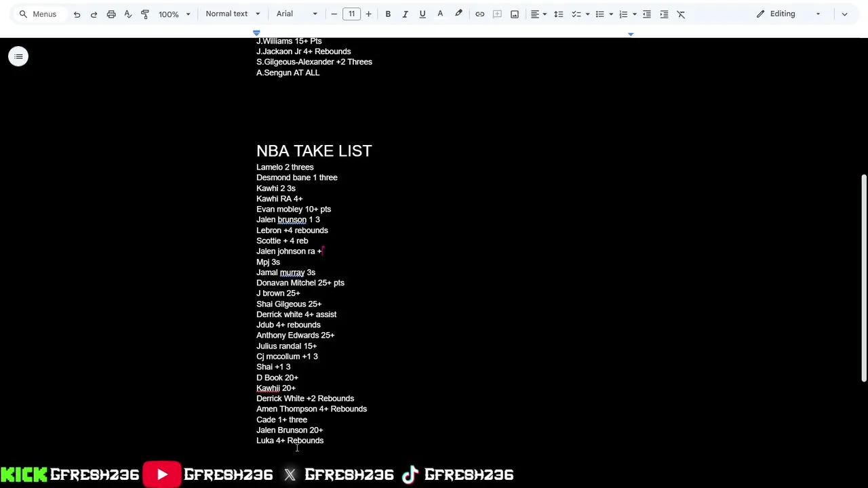Click the line S.Gilgeous-Alexander +2 Threes
Image resolution: width=868 pixels, height=488 pixels.
[314, 62]
